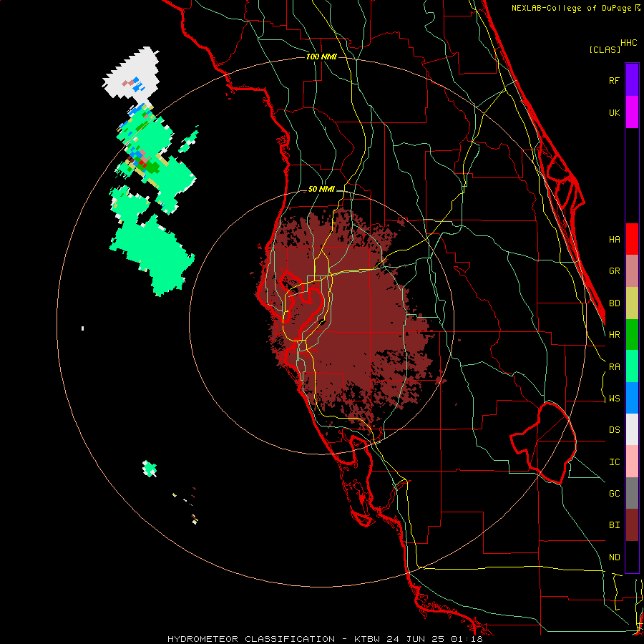Click the DS legend label
The width and height of the screenshot is (644, 644).
point(614,430)
